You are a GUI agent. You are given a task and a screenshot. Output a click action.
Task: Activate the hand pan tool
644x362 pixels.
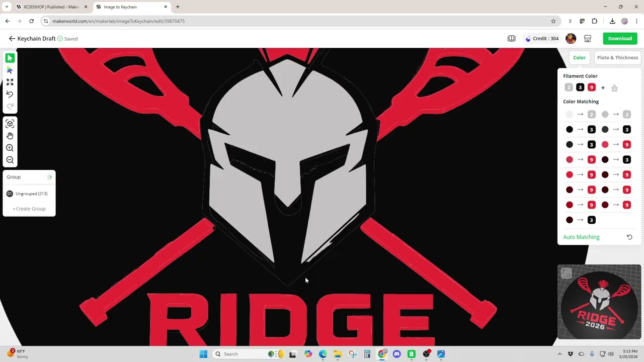[x=10, y=136]
